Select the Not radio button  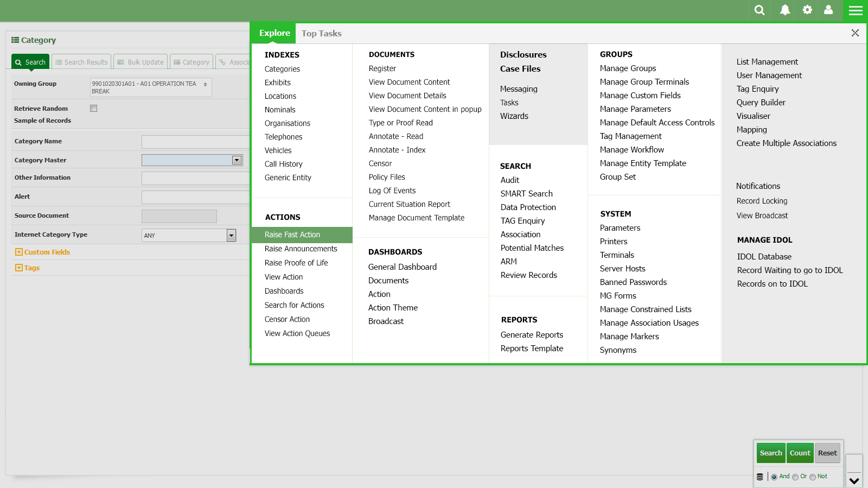pyautogui.click(x=813, y=477)
